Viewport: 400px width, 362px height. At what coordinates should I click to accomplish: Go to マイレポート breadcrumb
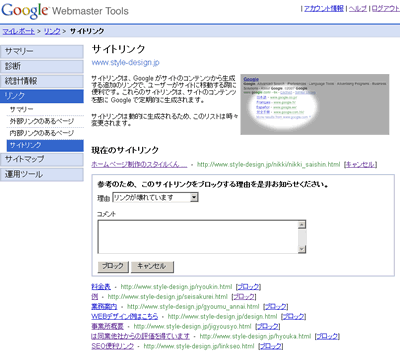click(19, 31)
